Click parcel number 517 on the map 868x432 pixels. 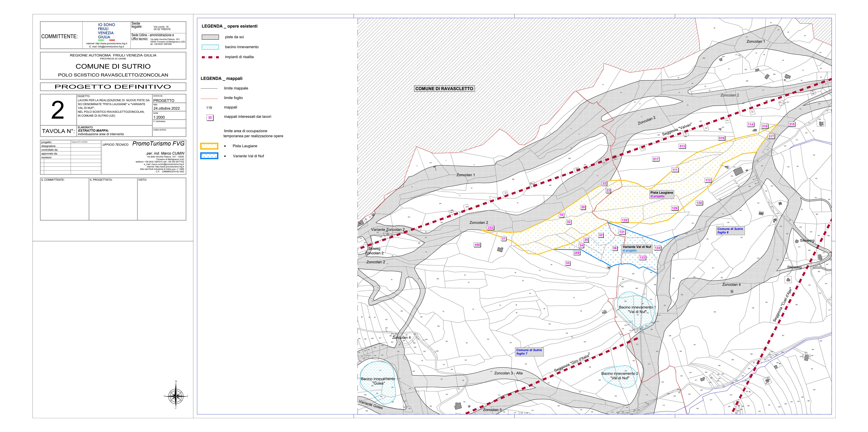(x=656, y=159)
